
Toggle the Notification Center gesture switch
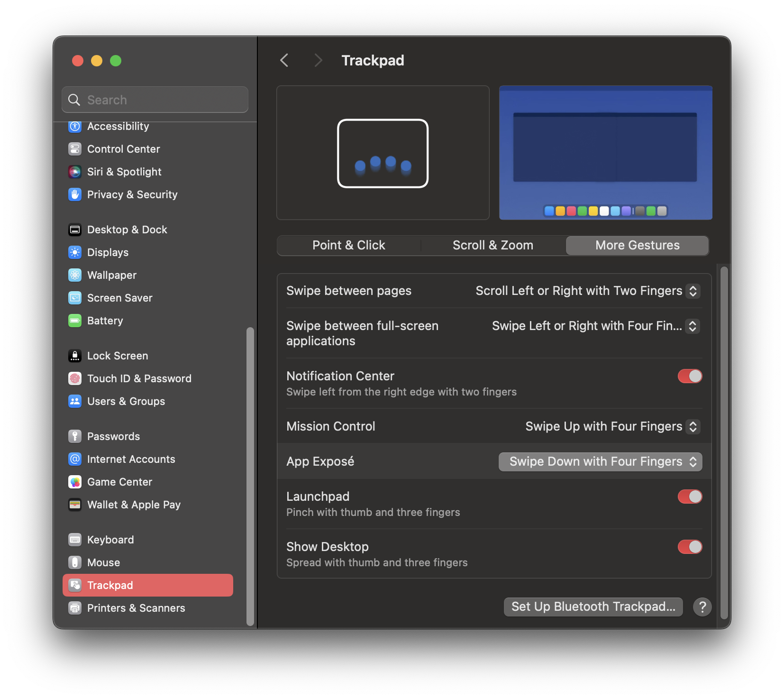click(690, 376)
